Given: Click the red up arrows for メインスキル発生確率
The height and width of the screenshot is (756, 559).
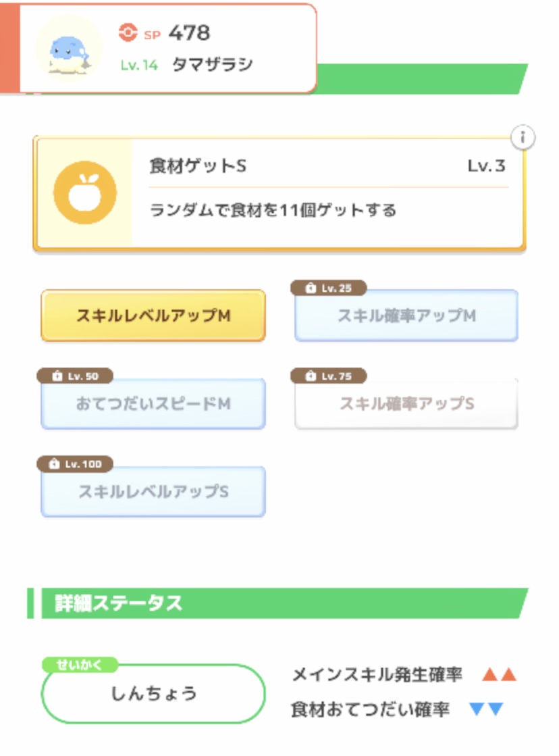Looking at the screenshot, I should point(499,674).
